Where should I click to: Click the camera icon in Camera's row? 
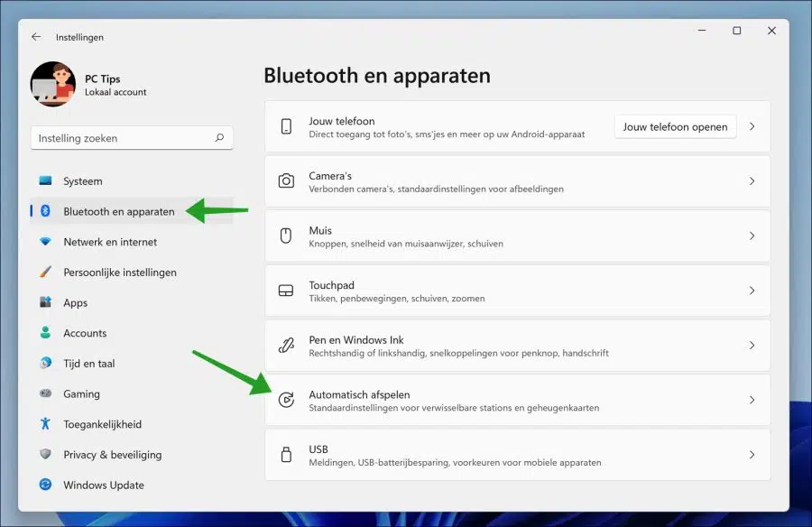pos(286,180)
